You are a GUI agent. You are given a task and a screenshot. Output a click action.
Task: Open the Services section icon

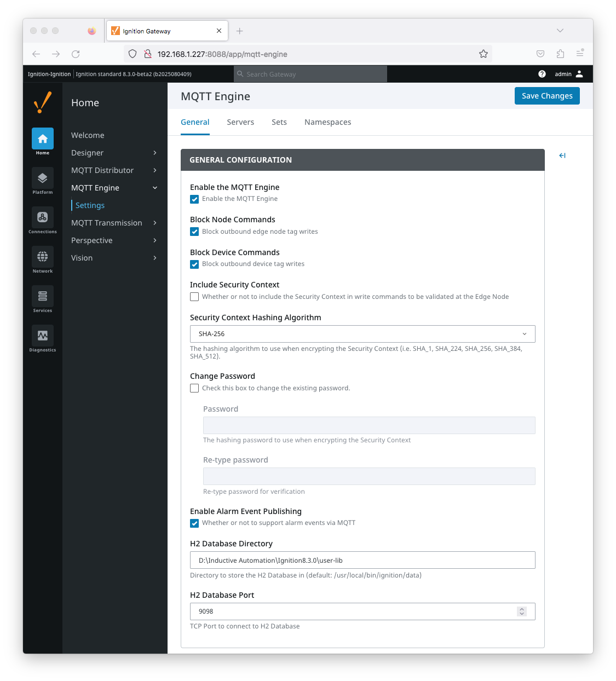43,296
